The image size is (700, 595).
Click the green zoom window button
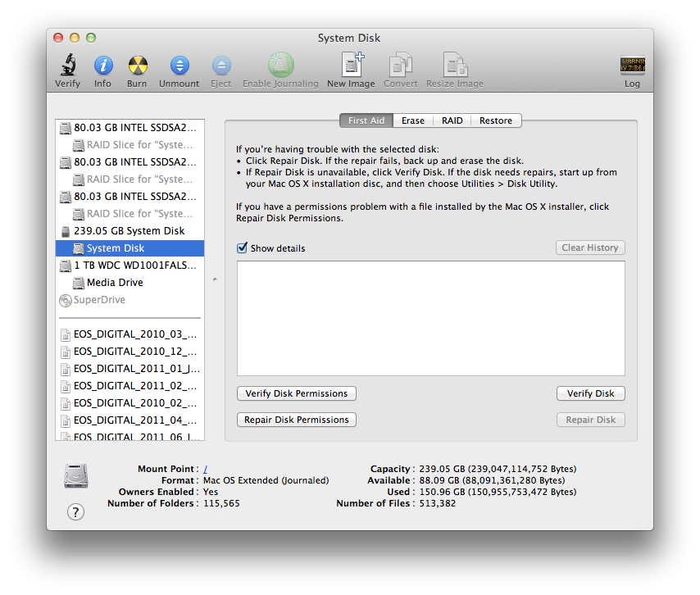click(x=91, y=38)
